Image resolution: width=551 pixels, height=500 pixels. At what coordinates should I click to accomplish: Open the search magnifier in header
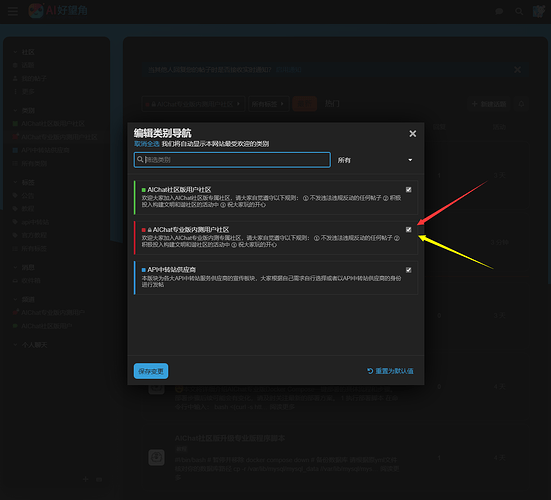pos(519,12)
